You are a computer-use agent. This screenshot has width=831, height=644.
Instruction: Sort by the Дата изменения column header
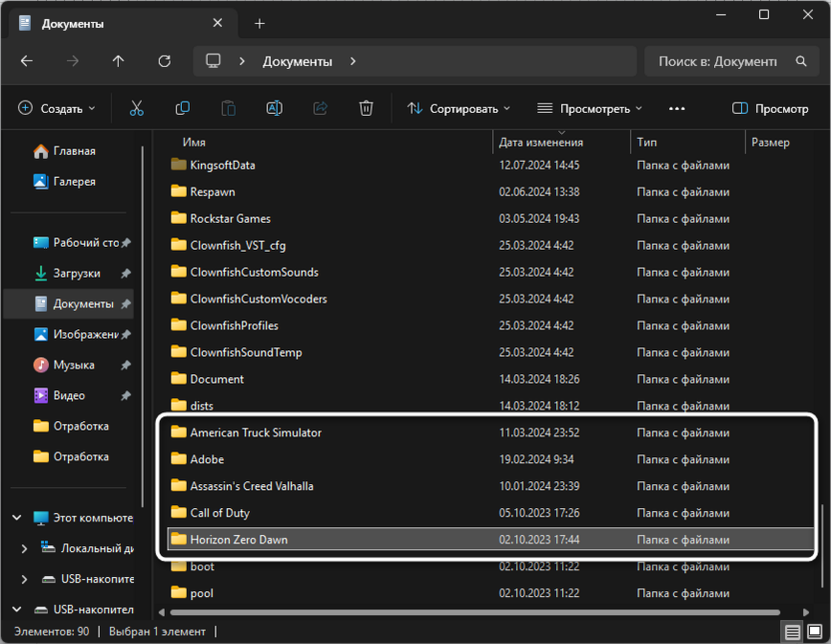tap(541, 143)
